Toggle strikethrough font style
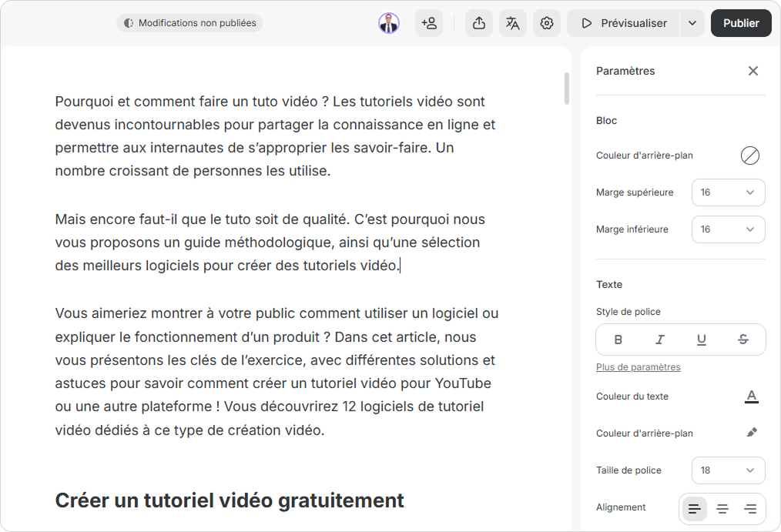This screenshot has height=532, width=781. point(742,340)
